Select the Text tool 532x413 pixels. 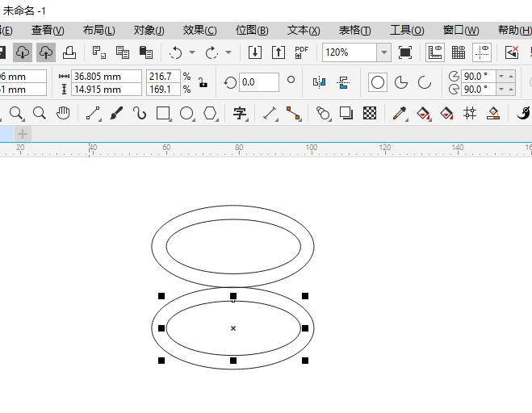(240, 113)
